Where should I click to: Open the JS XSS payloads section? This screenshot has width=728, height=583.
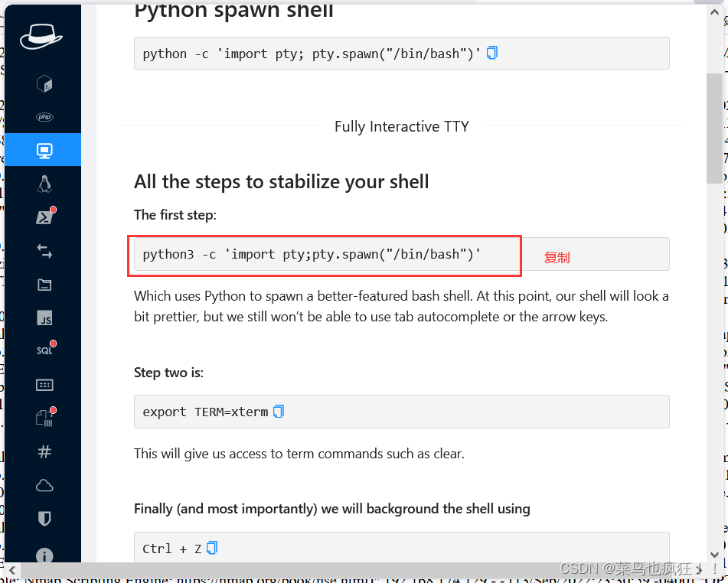click(x=44, y=318)
